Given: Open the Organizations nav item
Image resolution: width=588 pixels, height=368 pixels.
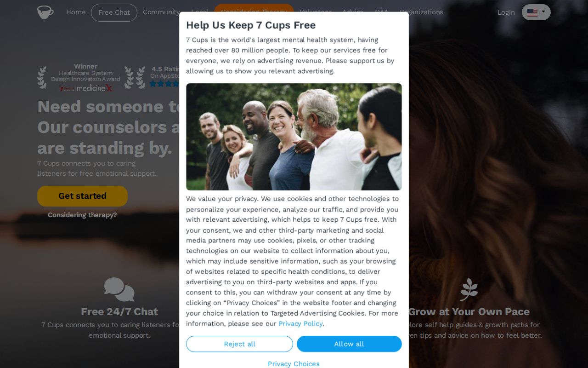Looking at the screenshot, I should 421,12.
